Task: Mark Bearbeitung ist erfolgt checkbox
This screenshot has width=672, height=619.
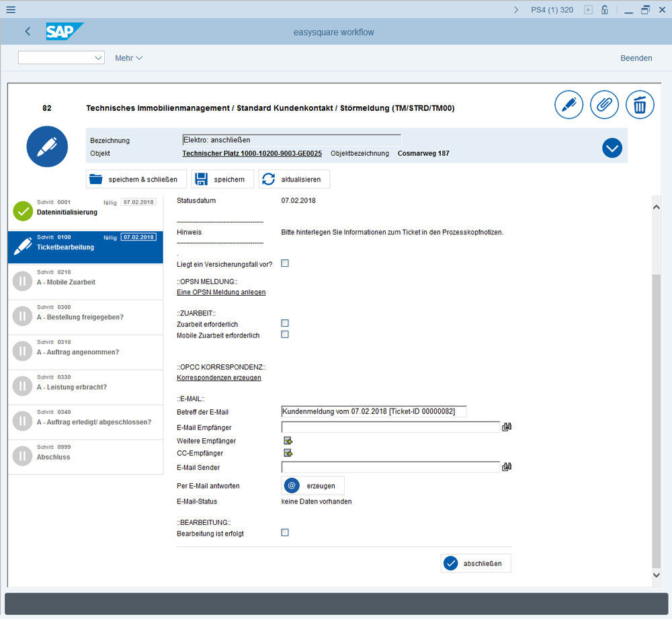Action: point(285,532)
